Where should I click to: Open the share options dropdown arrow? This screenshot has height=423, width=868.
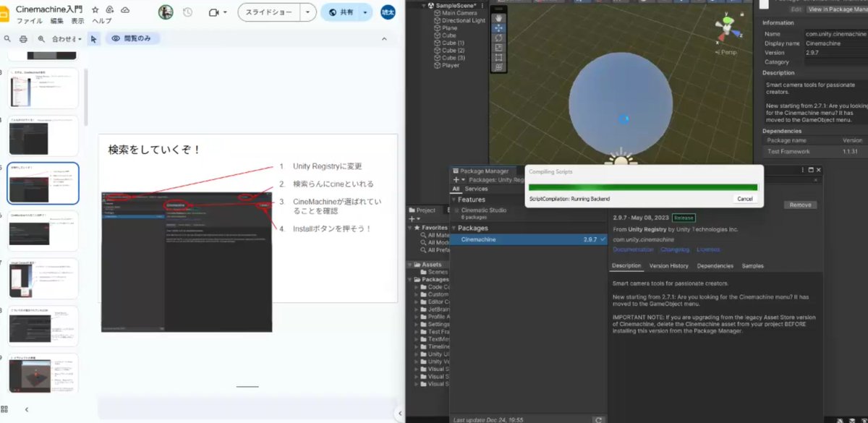[x=365, y=12]
